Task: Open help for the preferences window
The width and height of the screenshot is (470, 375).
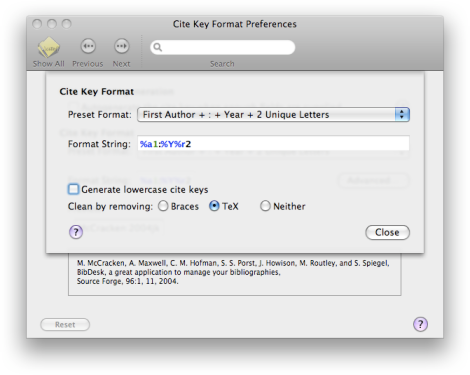Action: pos(420,324)
